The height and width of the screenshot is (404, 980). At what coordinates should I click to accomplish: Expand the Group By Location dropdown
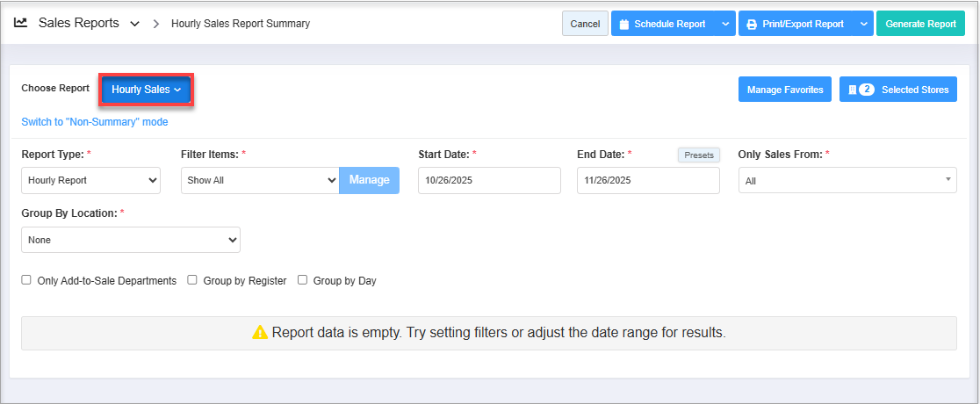click(130, 239)
